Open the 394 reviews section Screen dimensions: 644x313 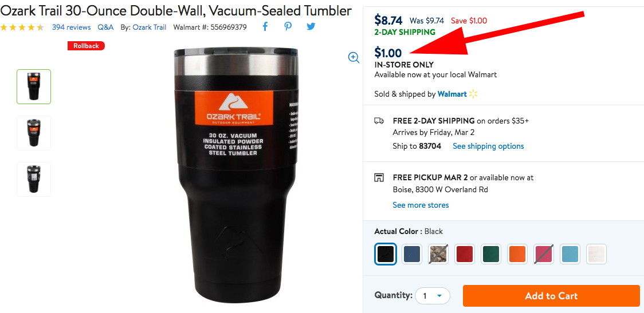coord(71,27)
